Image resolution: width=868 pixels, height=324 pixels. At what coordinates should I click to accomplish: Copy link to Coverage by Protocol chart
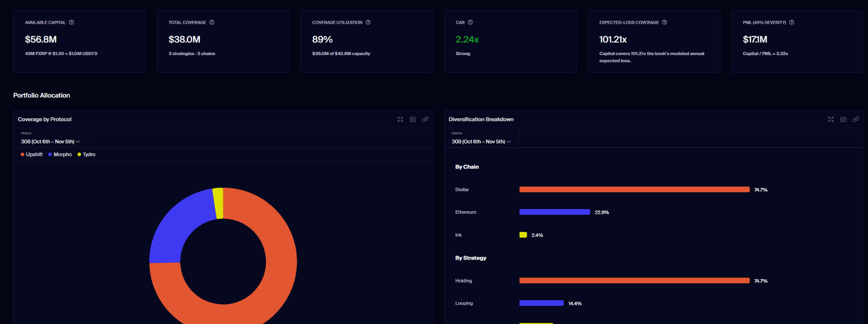425,120
